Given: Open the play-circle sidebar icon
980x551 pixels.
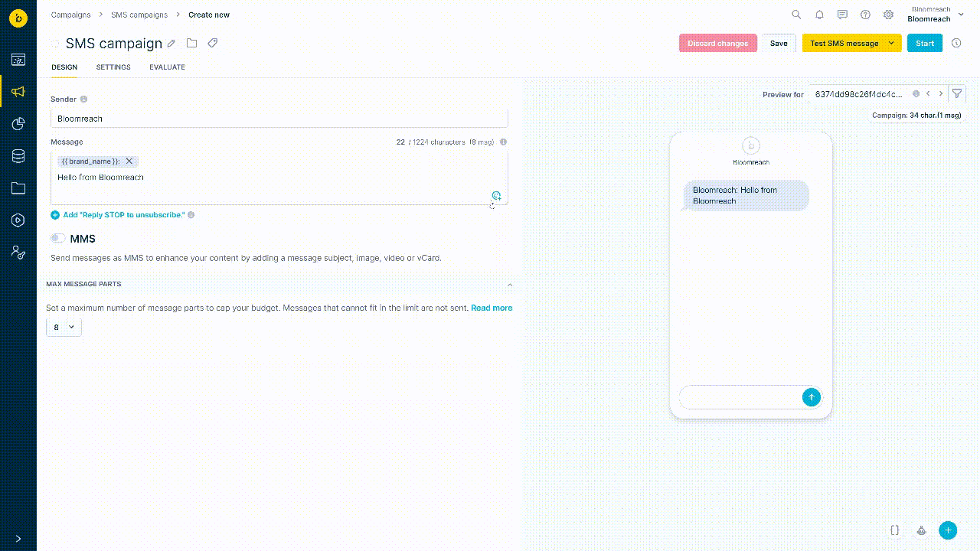Looking at the screenshot, I should (18, 220).
